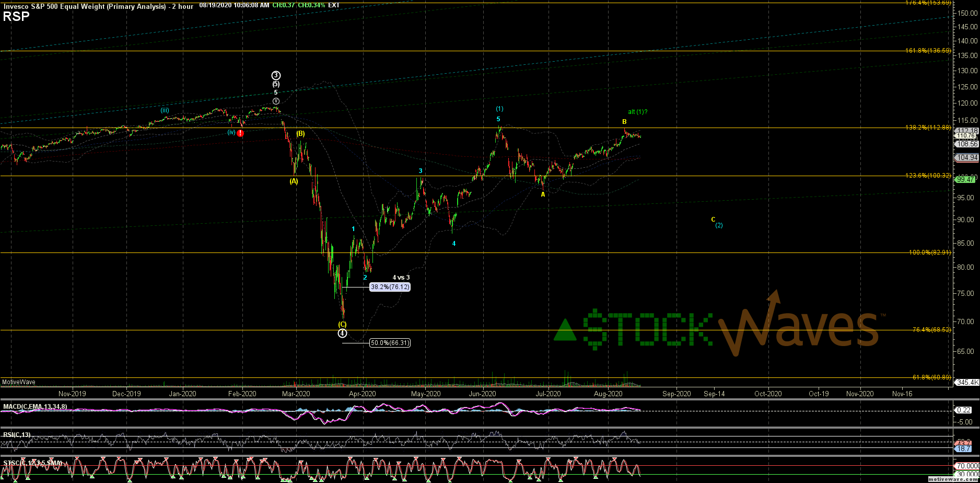Select the yellow C projection label
980x483 pixels.
(713, 220)
